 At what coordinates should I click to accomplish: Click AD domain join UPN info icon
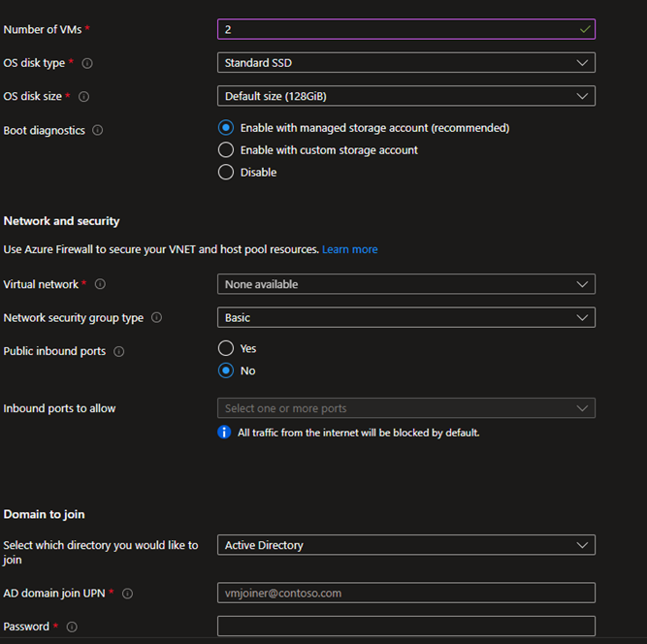click(128, 594)
